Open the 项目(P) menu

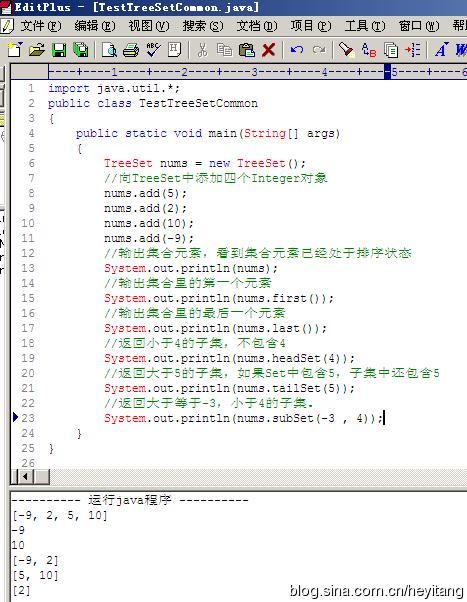[x=311, y=26]
